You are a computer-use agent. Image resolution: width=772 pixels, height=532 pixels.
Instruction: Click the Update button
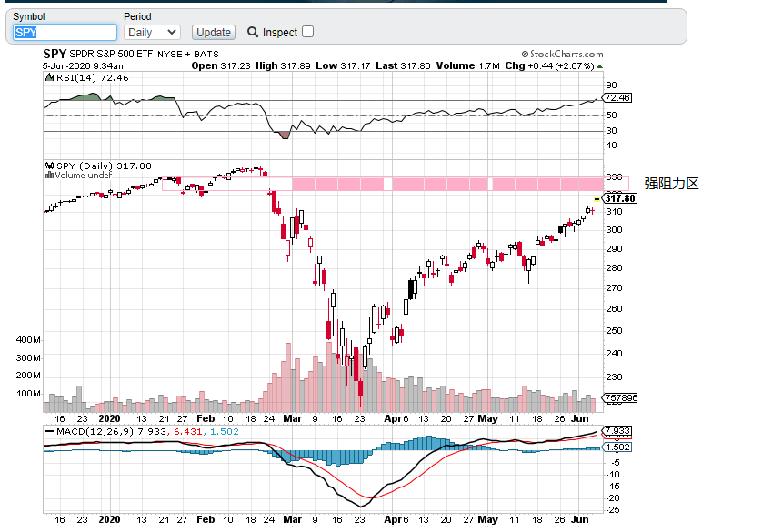pos(213,33)
